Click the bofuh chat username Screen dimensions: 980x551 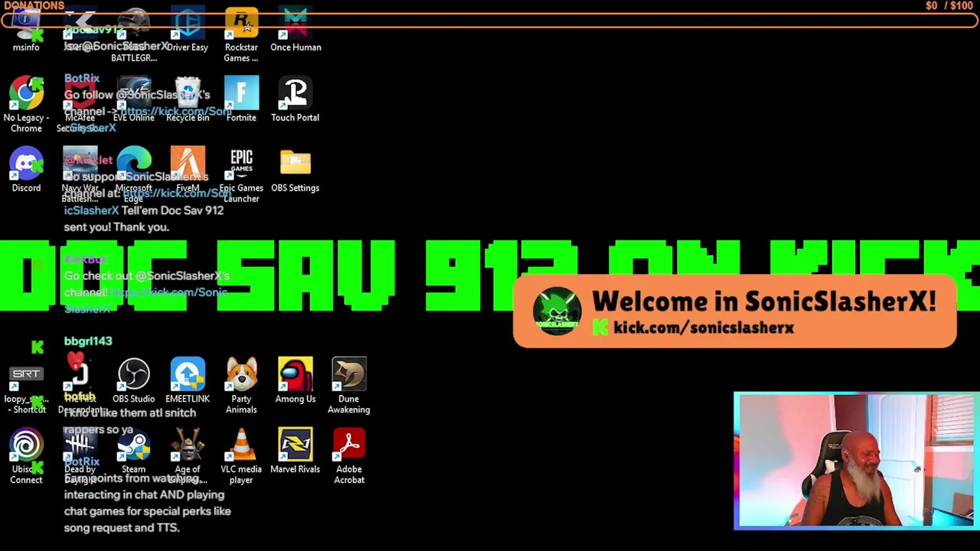80,396
